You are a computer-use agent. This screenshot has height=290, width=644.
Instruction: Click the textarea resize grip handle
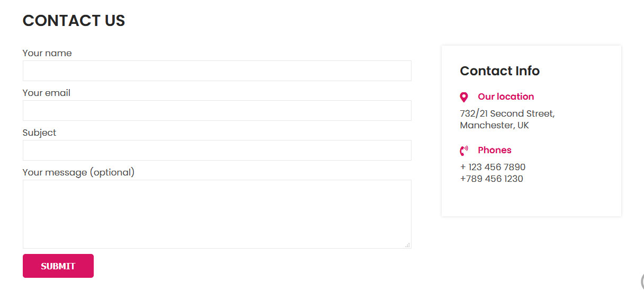tap(408, 245)
